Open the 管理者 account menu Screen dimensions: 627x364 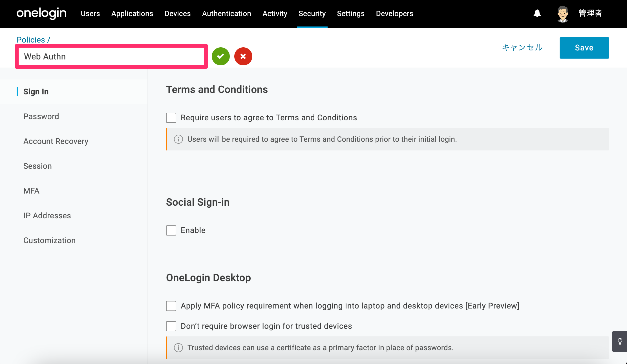[x=590, y=13]
